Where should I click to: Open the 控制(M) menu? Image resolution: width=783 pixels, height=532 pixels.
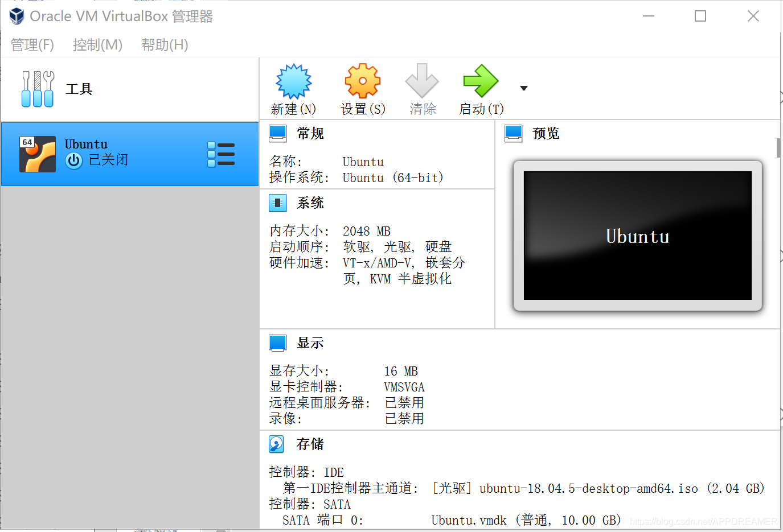pyautogui.click(x=98, y=45)
